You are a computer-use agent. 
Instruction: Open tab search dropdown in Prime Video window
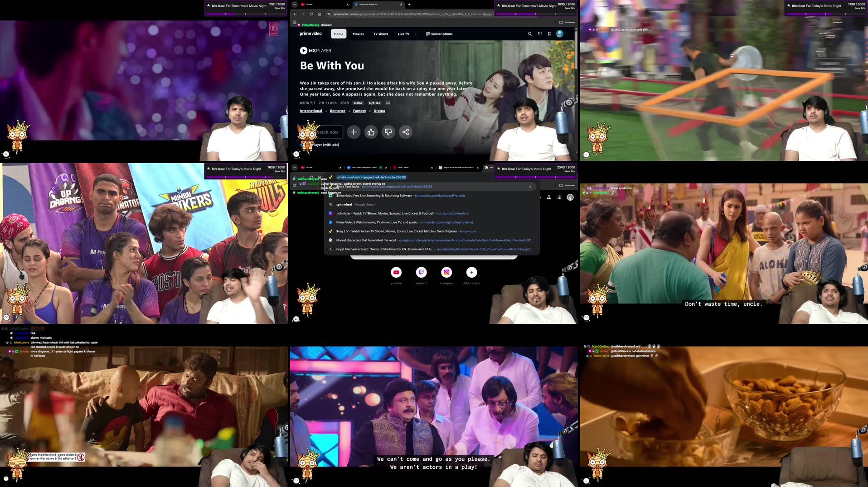tap(294, 5)
